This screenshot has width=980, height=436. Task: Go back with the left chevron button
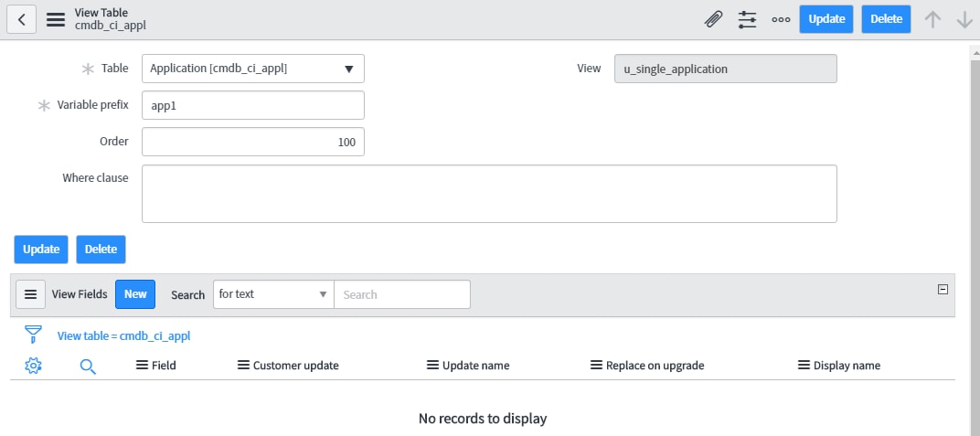click(21, 19)
